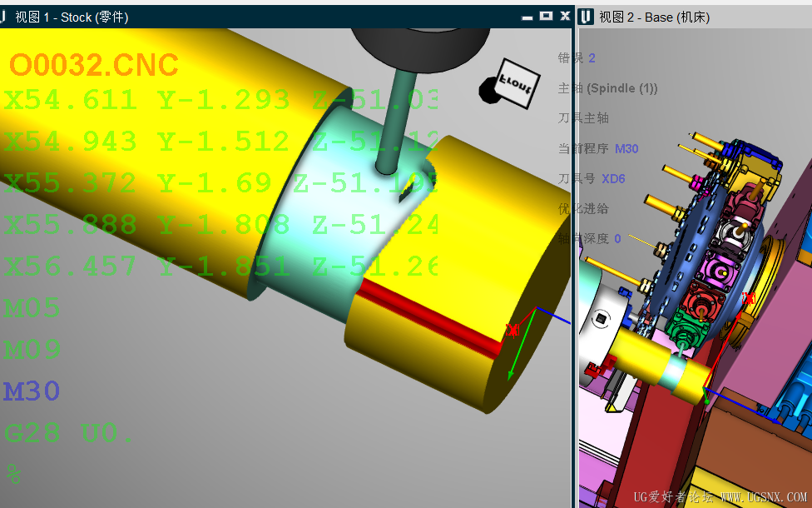Maximize the View 1 Stock window
The height and width of the screenshot is (508, 812).
click(x=546, y=16)
